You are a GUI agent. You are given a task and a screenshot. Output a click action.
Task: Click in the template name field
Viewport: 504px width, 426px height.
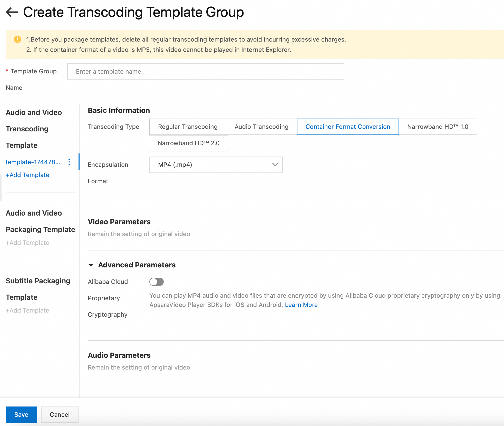pyautogui.click(x=205, y=71)
